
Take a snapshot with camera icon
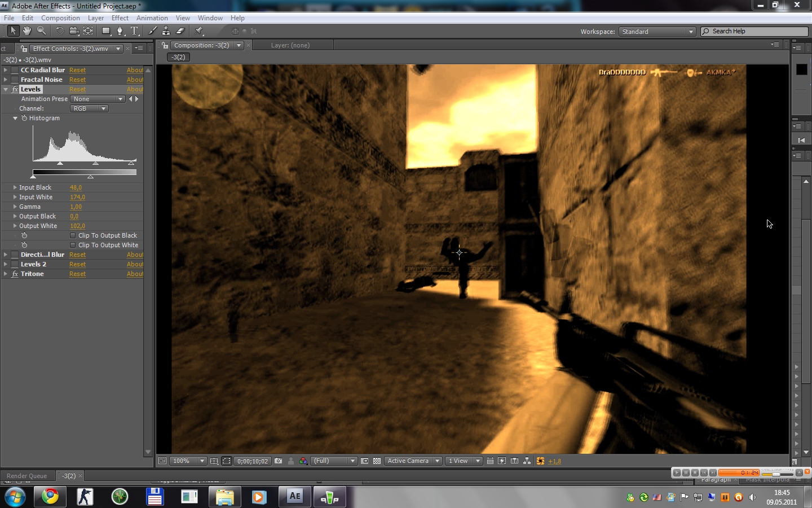click(x=278, y=461)
